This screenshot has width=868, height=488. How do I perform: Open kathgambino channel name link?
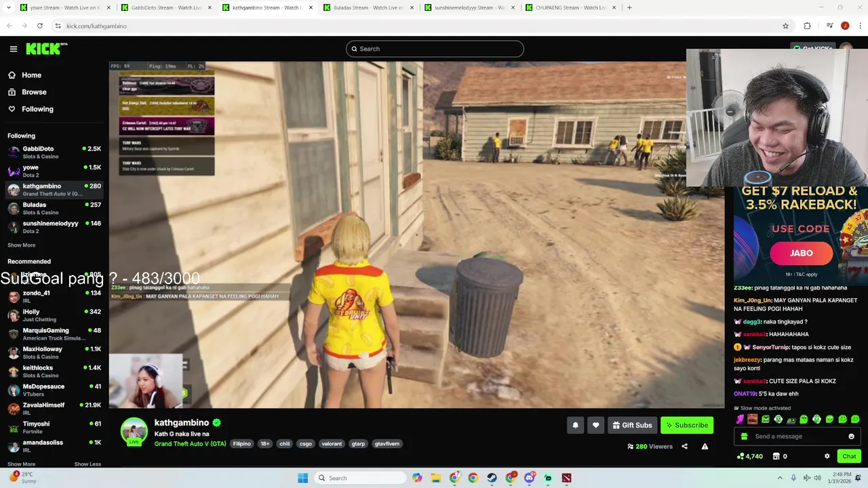(x=182, y=423)
